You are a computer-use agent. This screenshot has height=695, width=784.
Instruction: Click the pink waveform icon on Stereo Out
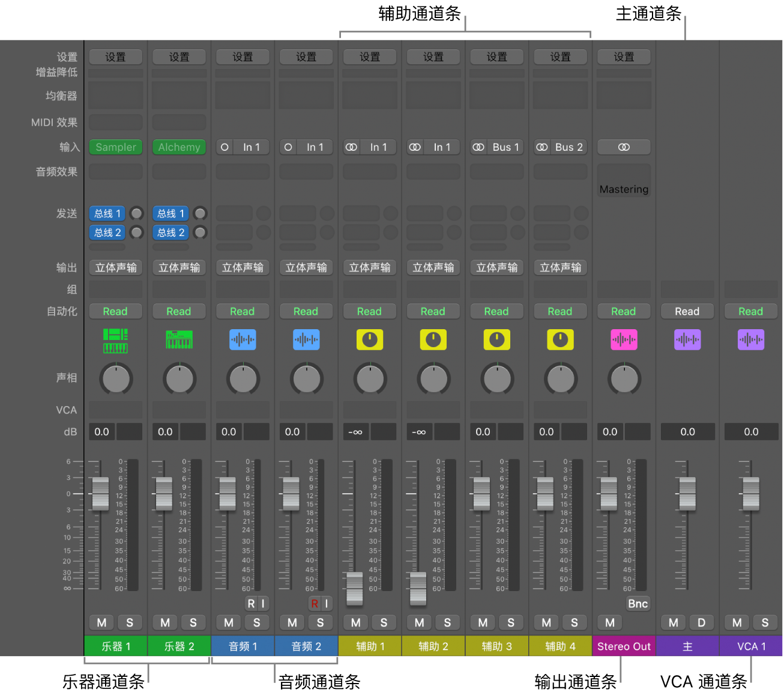tap(624, 339)
